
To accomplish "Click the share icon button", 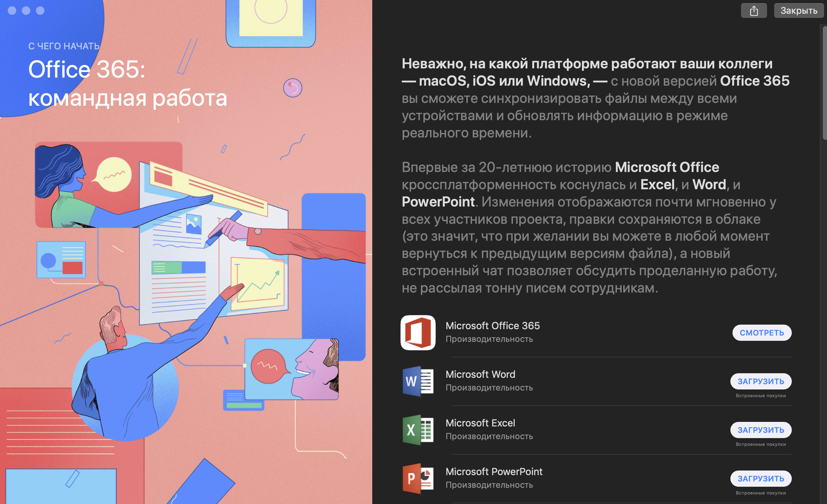I will [x=754, y=11].
